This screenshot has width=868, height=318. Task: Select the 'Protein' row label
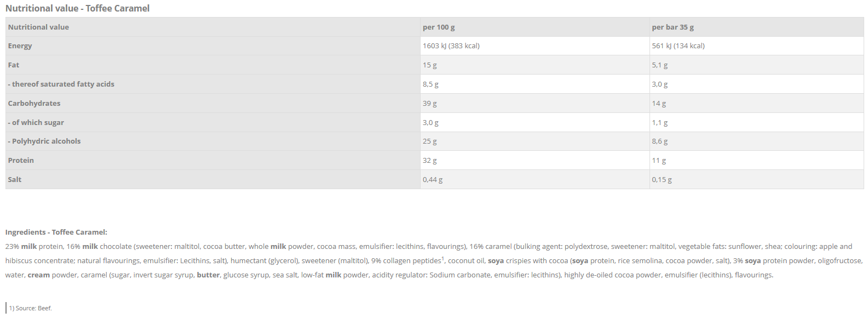pyautogui.click(x=21, y=161)
